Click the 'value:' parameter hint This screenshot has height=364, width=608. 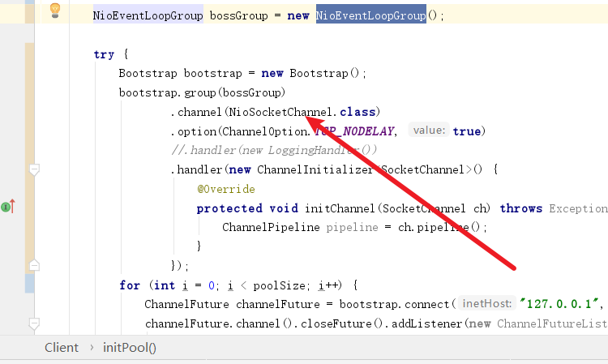coord(429,131)
